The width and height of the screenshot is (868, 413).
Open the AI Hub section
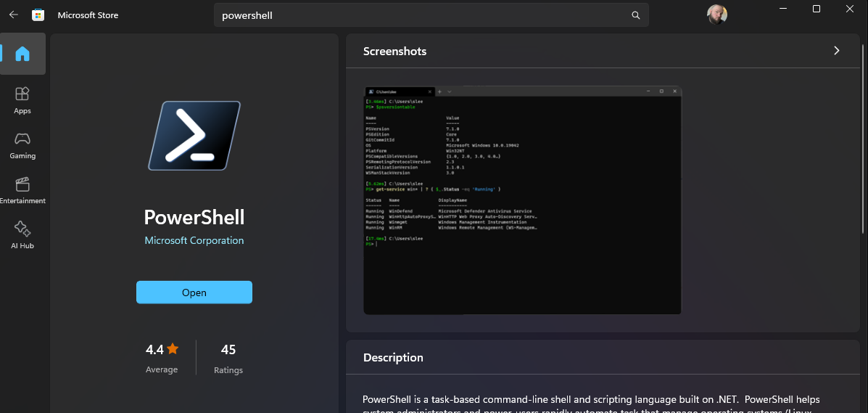(x=22, y=235)
